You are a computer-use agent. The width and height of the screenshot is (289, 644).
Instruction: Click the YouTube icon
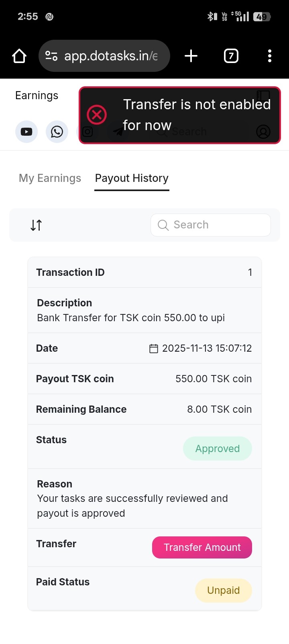click(26, 132)
